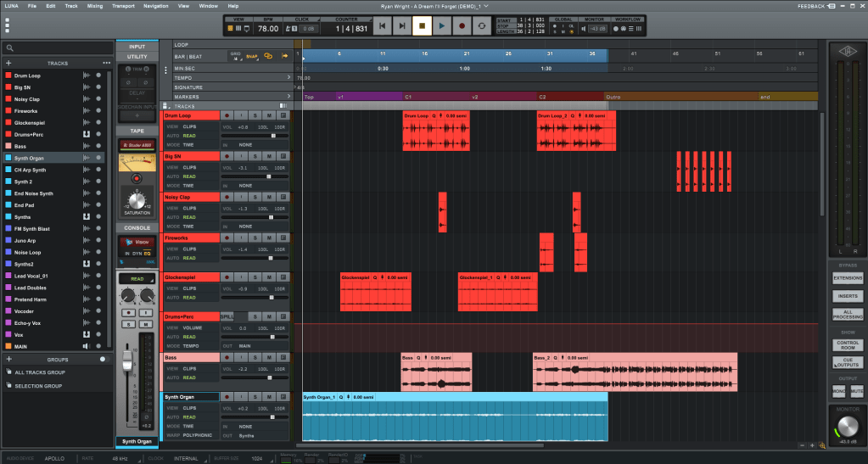Click the return-to-start transport button
The width and height of the screenshot is (868, 464).
click(x=383, y=26)
